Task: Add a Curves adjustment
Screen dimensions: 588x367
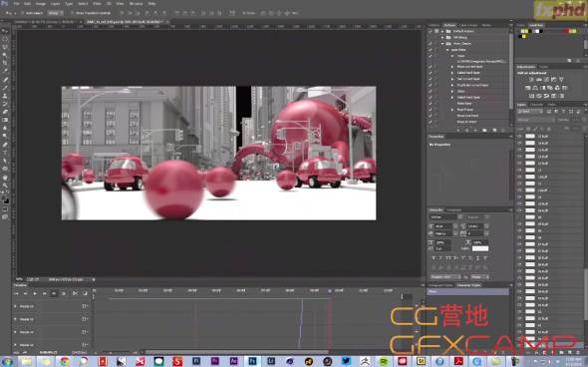Action: click(x=546, y=80)
